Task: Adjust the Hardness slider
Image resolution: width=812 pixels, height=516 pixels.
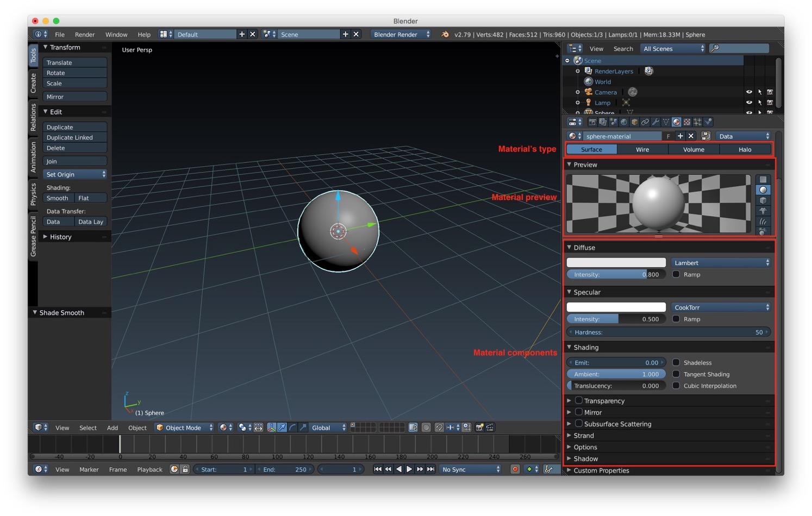Action: coord(669,332)
